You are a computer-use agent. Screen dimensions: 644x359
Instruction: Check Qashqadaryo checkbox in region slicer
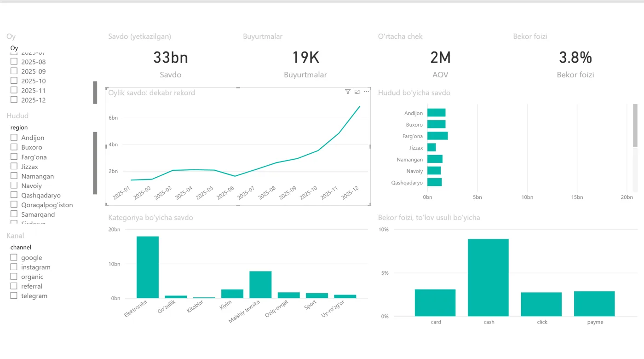coord(14,195)
